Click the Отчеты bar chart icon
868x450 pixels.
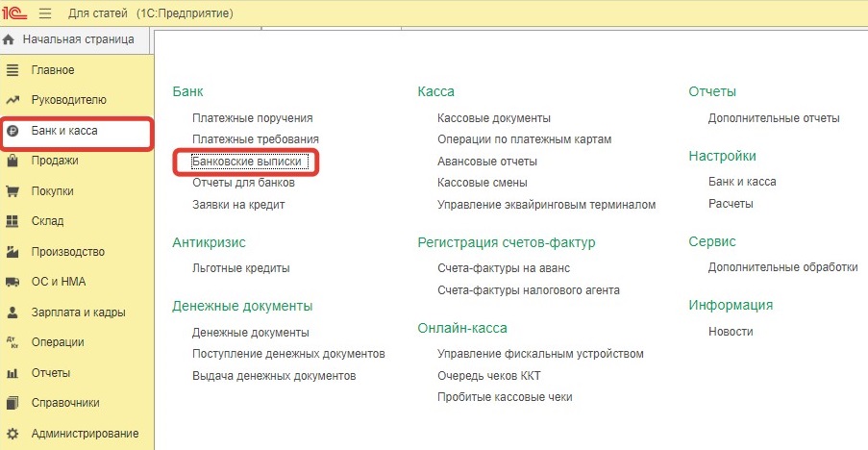12,373
